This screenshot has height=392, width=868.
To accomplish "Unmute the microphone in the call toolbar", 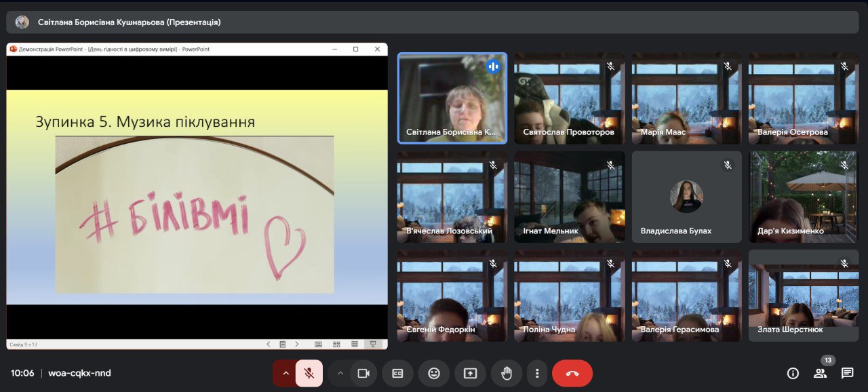I will (309, 373).
